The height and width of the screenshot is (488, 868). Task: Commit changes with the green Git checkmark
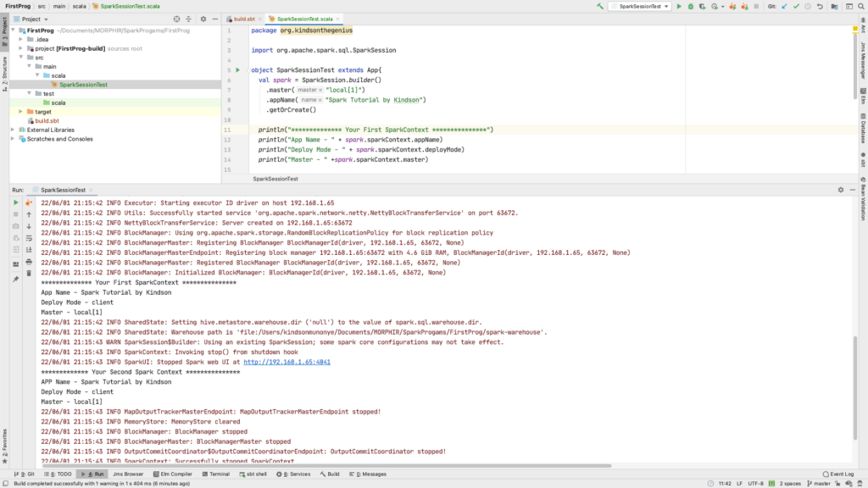click(x=797, y=6)
